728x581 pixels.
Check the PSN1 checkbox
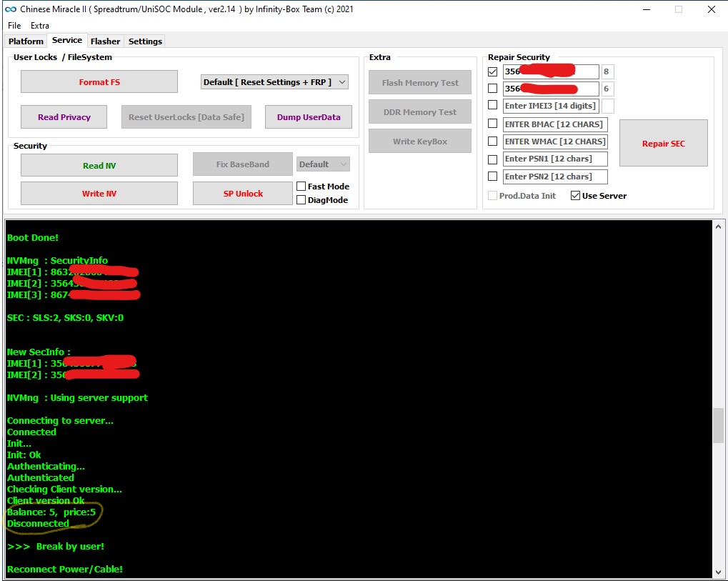click(x=493, y=159)
